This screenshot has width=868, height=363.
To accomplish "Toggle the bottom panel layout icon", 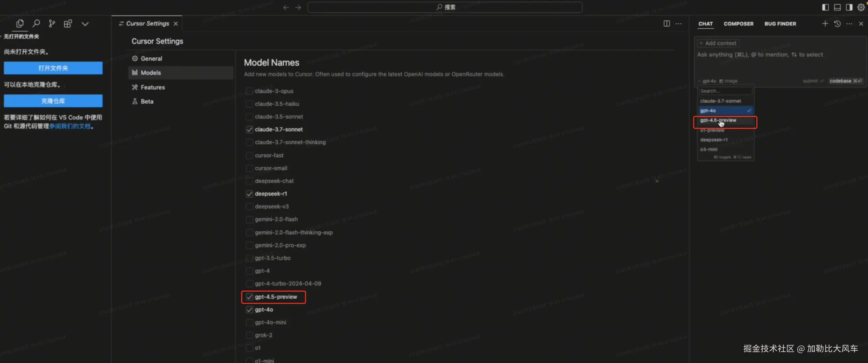I will pos(837,7).
